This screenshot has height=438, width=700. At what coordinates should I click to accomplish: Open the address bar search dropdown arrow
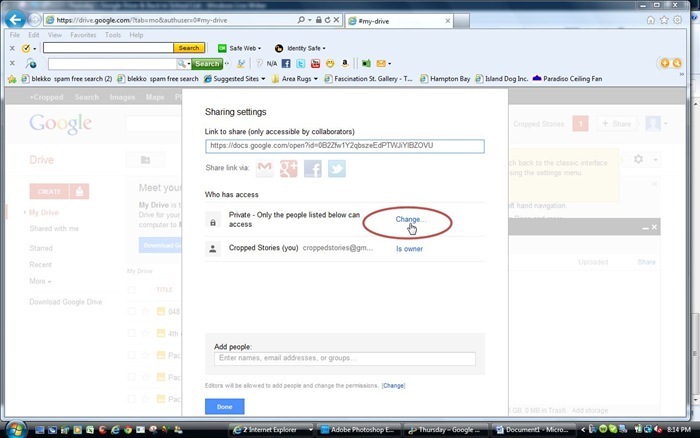pos(310,20)
